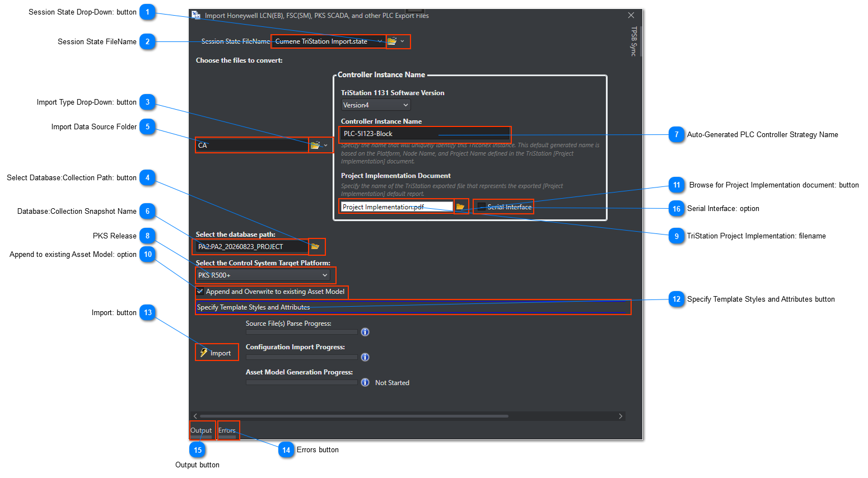Screen dimensions: 868x478
Task: Click info icon for Configuration Import Progress
Action: 365,357
